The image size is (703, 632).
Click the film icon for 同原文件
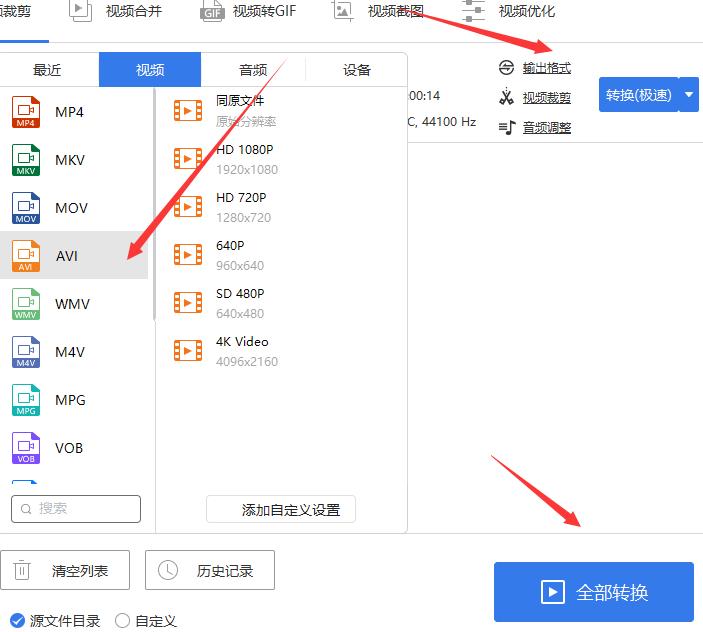[x=188, y=111]
